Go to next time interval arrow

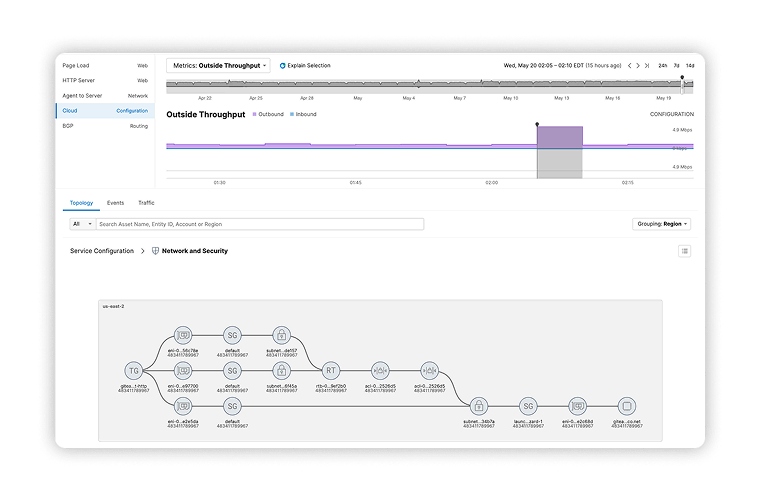click(x=638, y=65)
